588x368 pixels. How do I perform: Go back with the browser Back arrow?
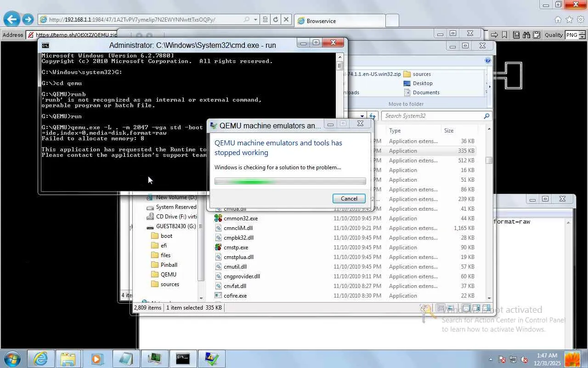[x=12, y=19]
